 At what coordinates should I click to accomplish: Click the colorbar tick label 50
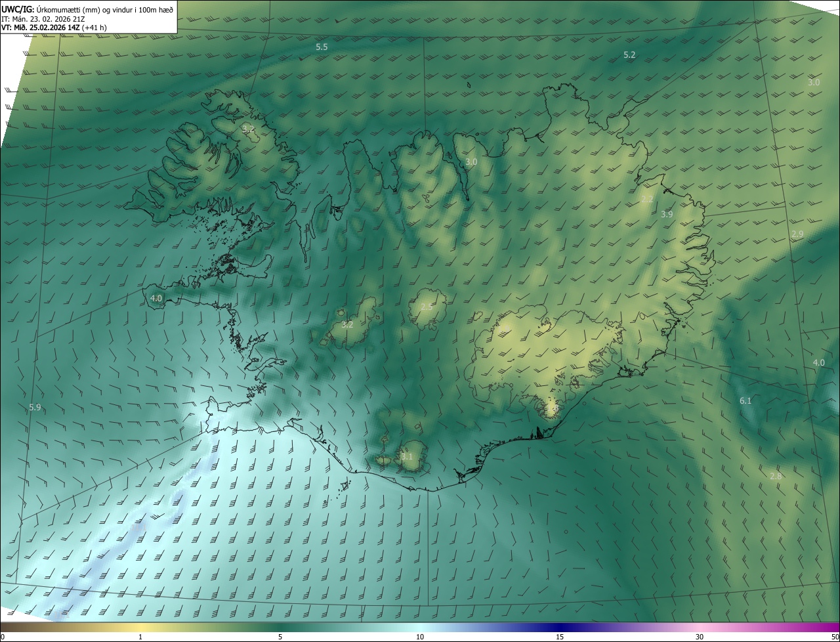(x=835, y=637)
